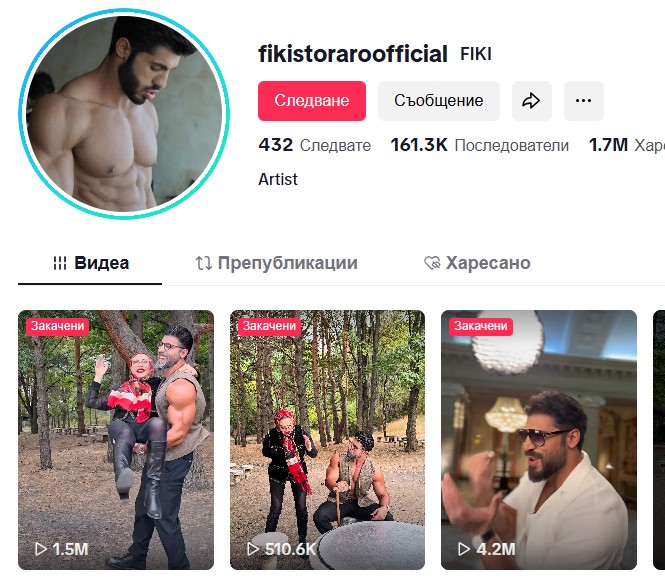This screenshot has height=579, width=665.
Task: Click the play icon on the 1.5M video
Action: (41, 549)
